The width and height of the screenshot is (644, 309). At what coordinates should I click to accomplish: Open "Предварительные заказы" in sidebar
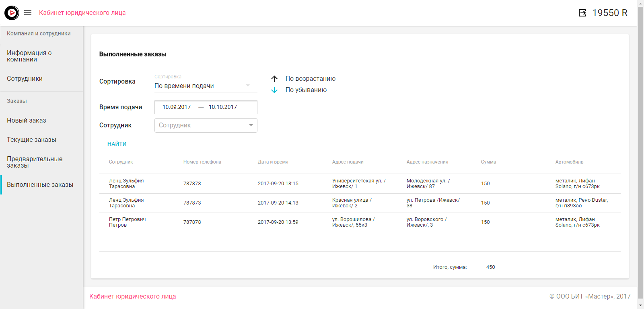[35, 162]
